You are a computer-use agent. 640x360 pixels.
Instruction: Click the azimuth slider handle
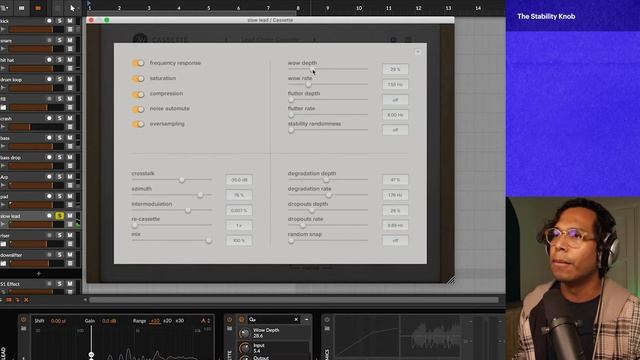(x=200, y=195)
